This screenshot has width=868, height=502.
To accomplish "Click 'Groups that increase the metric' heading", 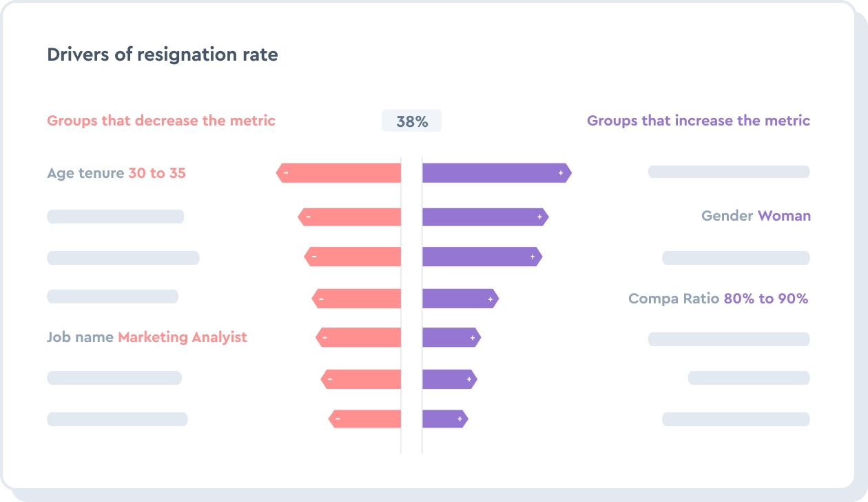I will click(698, 121).
